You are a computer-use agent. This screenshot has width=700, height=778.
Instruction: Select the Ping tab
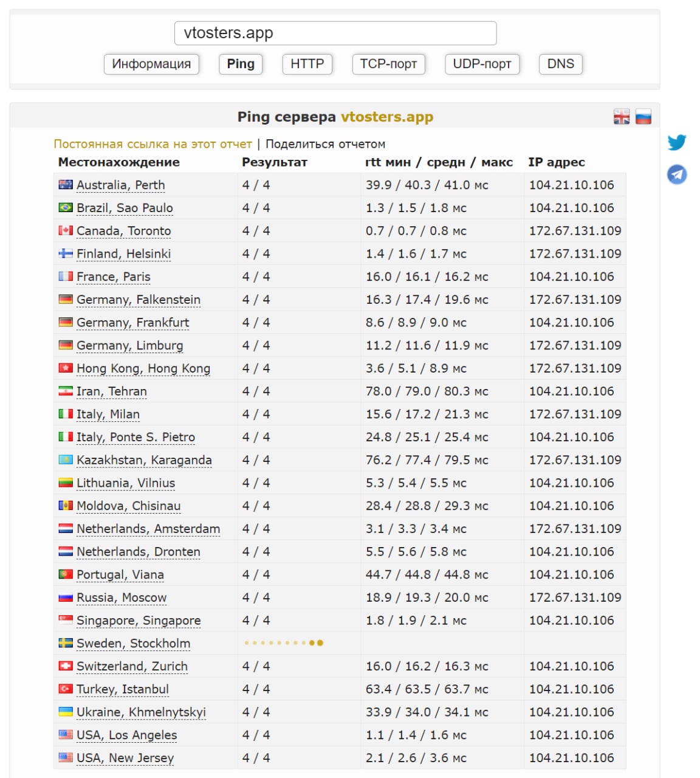pos(241,64)
